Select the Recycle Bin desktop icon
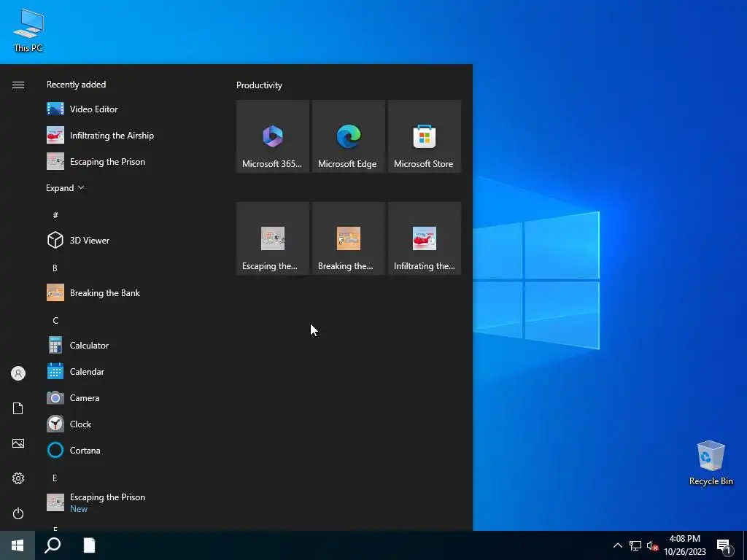This screenshot has width=747, height=560. 711,462
